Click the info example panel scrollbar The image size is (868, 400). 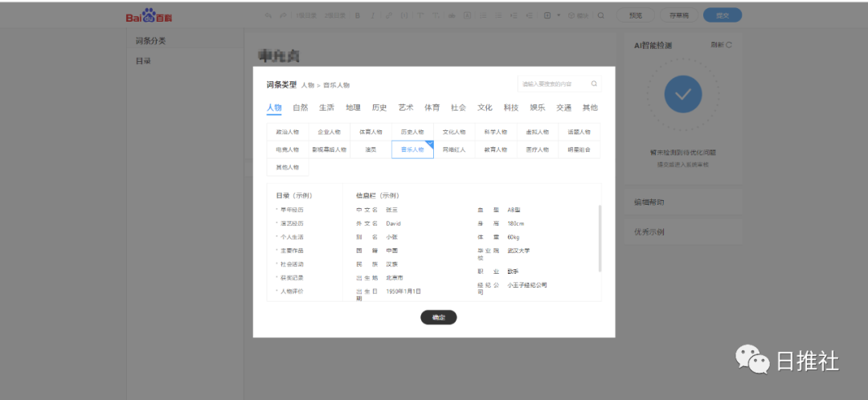[x=599, y=239]
